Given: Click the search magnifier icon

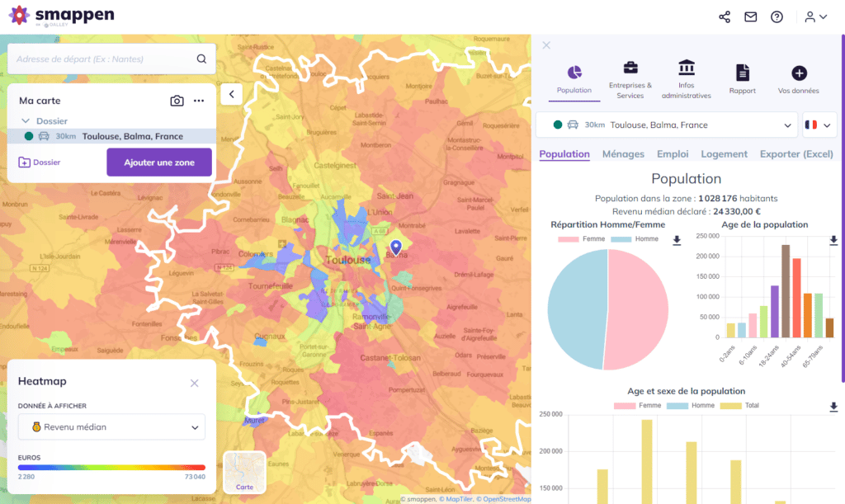Looking at the screenshot, I should pos(201,59).
